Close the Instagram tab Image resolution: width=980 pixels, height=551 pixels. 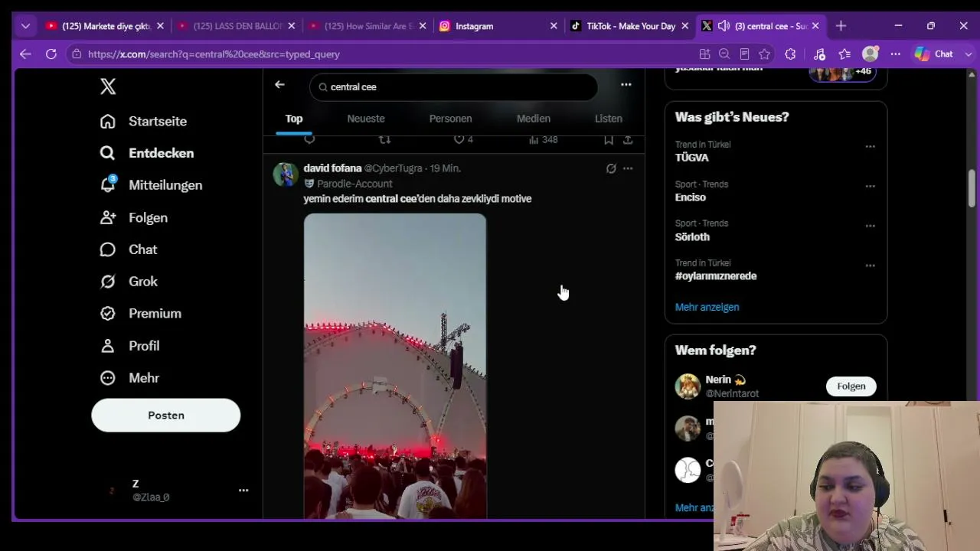[x=554, y=26]
